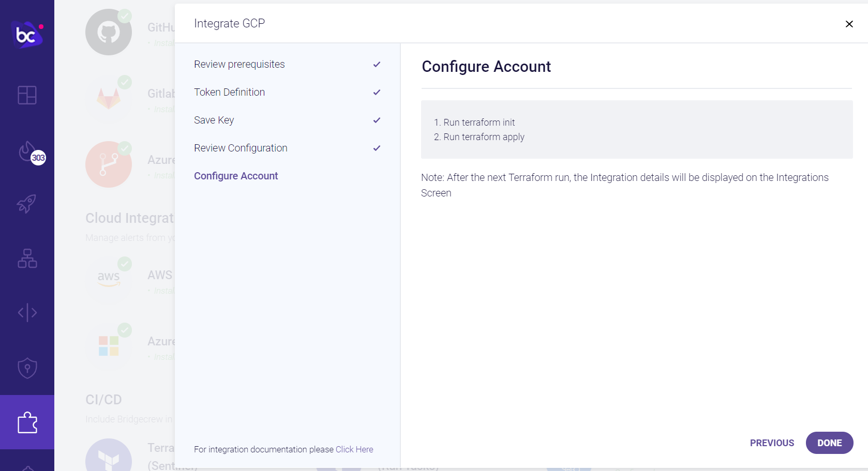Click the Save Key checkmark

(x=377, y=120)
